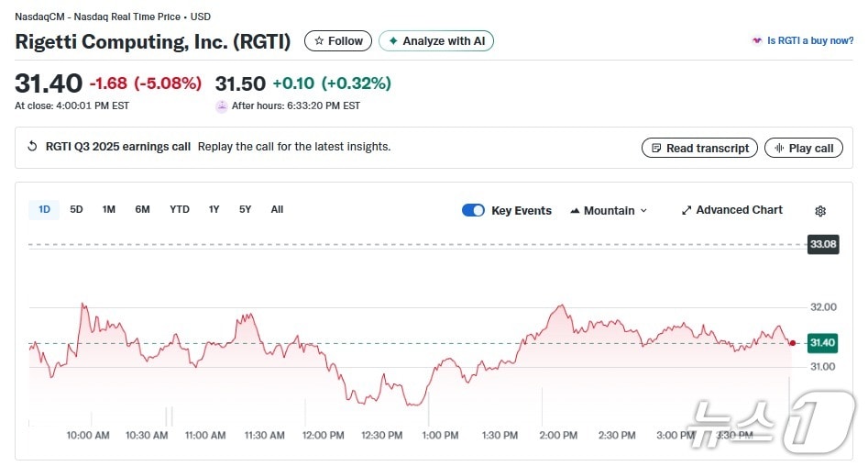Follow Rigetti Computing stock
The image size is (868, 466).
(338, 41)
